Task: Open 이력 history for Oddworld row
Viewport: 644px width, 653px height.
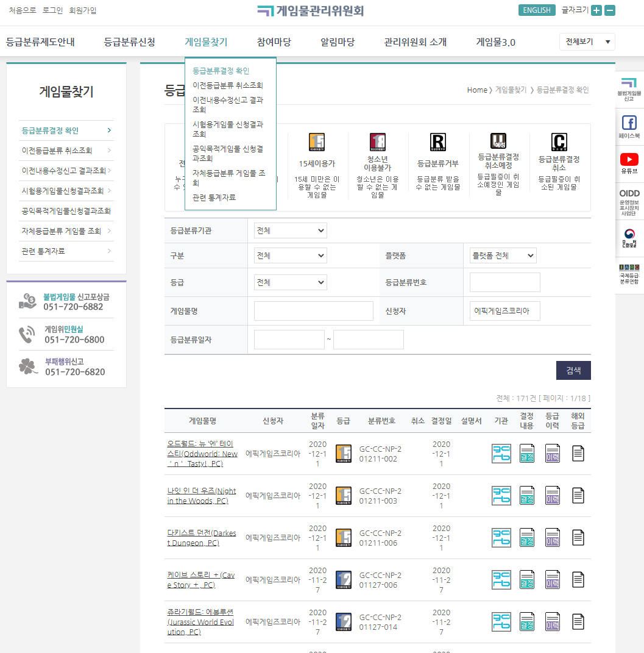Action: [553, 454]
